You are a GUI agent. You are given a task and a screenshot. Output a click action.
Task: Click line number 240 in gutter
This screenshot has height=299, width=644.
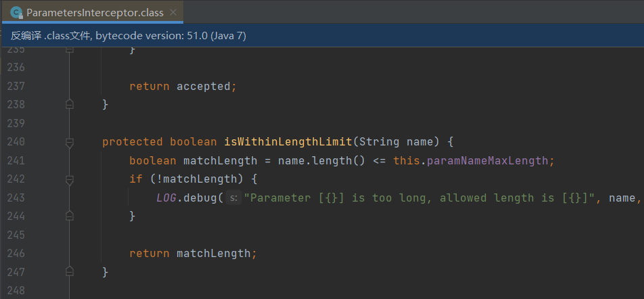[x=16, y=141]
